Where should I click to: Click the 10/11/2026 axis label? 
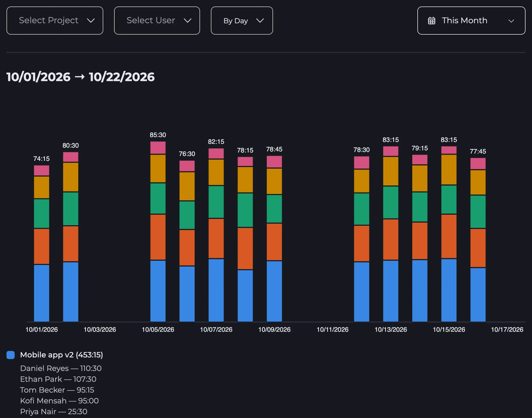(x=332, y=330)
